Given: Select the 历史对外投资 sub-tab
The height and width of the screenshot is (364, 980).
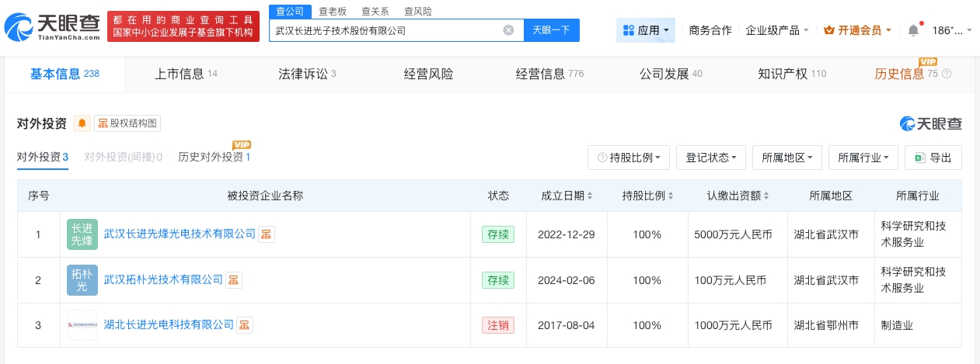Looking at the screenshot, I should click(x=214, y=157).
